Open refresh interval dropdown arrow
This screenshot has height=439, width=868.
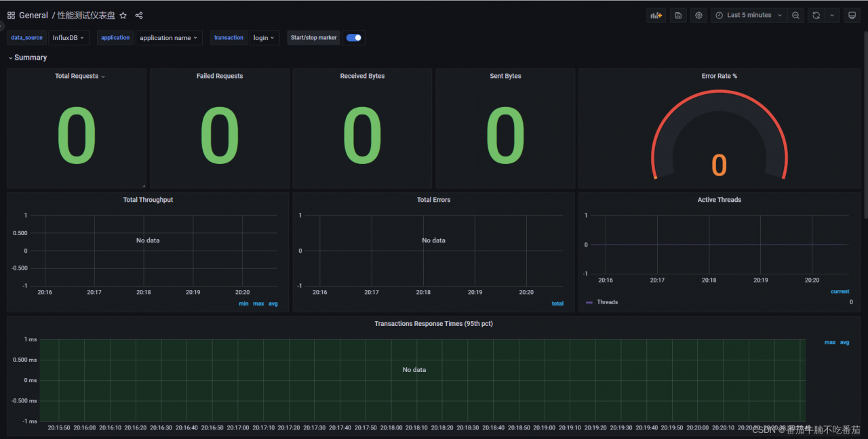832,16
